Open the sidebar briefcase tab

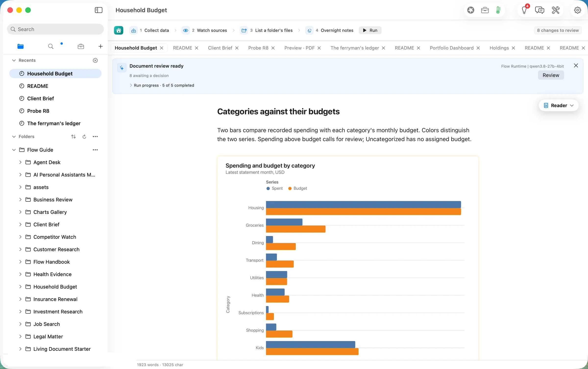pyautogui.click(x=81, y=46)
